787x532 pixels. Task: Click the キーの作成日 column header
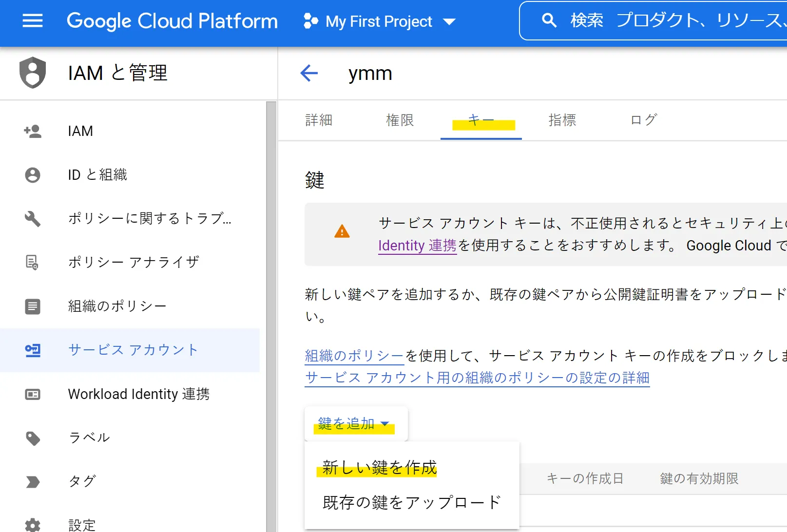(x=585, y=478)
